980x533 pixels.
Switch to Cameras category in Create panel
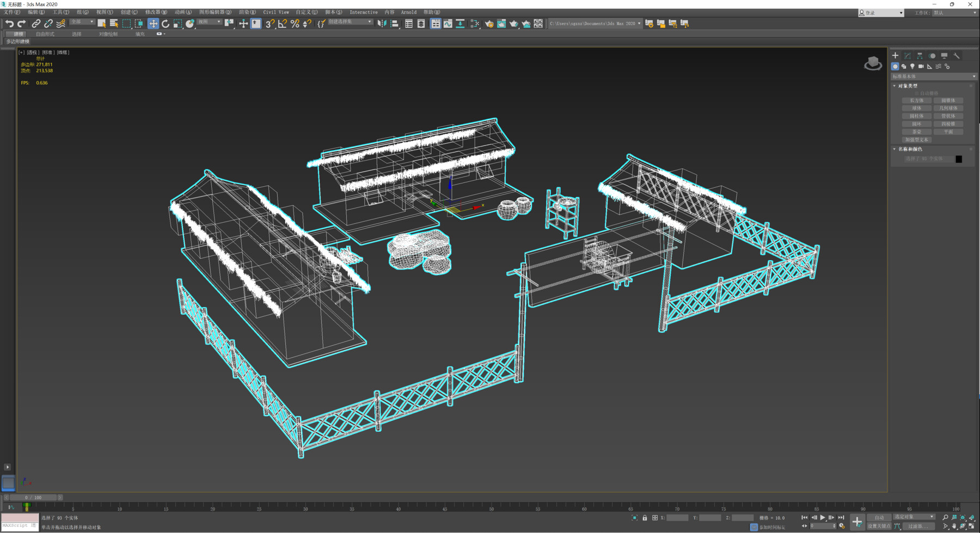(x=921, y=66)
